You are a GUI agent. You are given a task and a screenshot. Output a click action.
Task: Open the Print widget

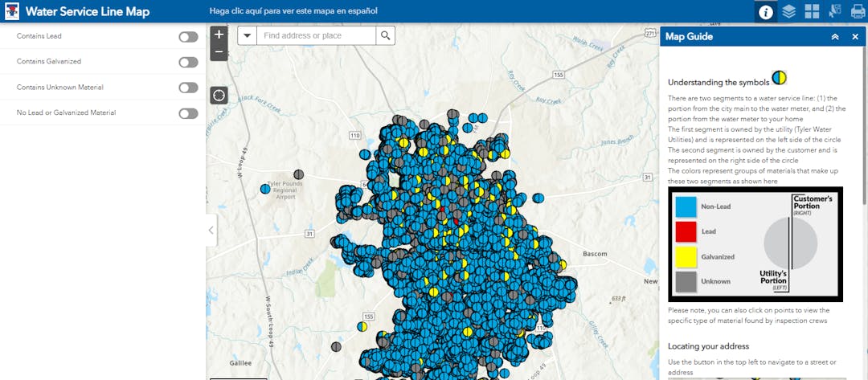(x=857, y=11)
